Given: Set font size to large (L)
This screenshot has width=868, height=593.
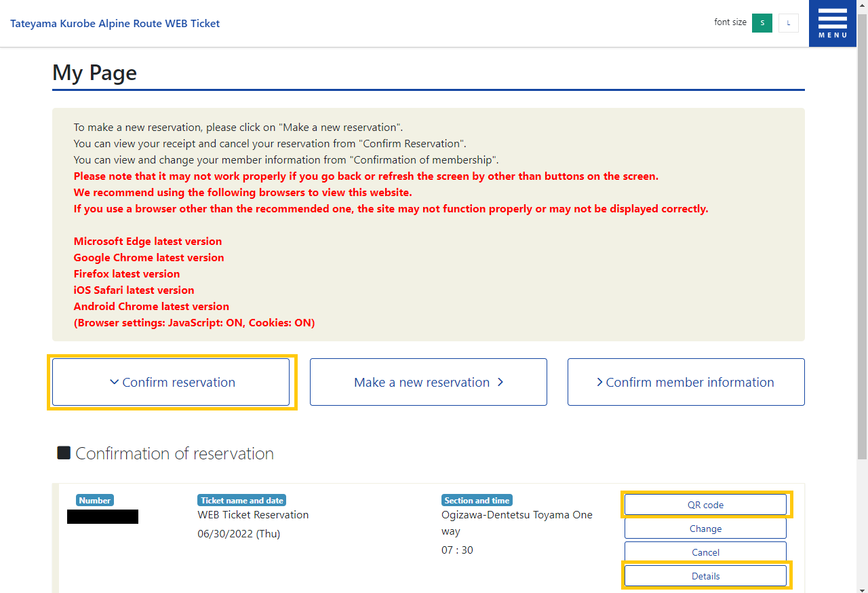Looking at the screenshot, I should pos(788,23).
